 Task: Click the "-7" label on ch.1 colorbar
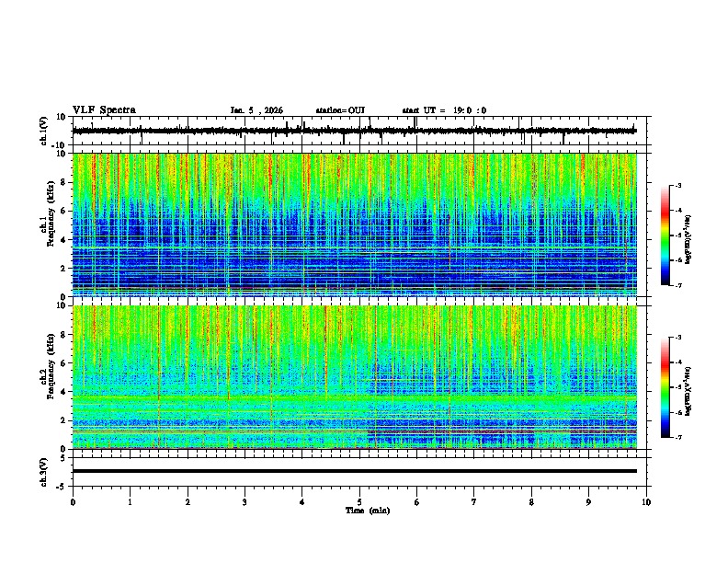(x=678, y=285)
